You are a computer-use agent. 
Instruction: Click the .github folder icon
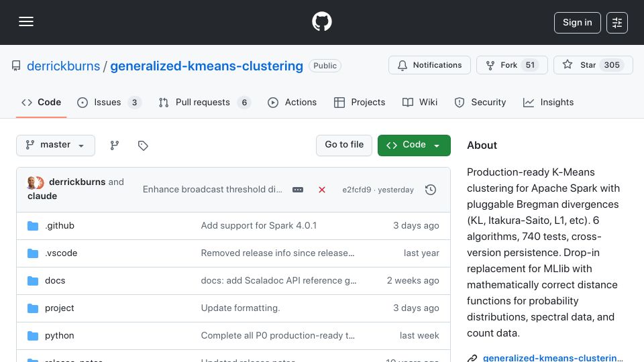click(33, 226)
